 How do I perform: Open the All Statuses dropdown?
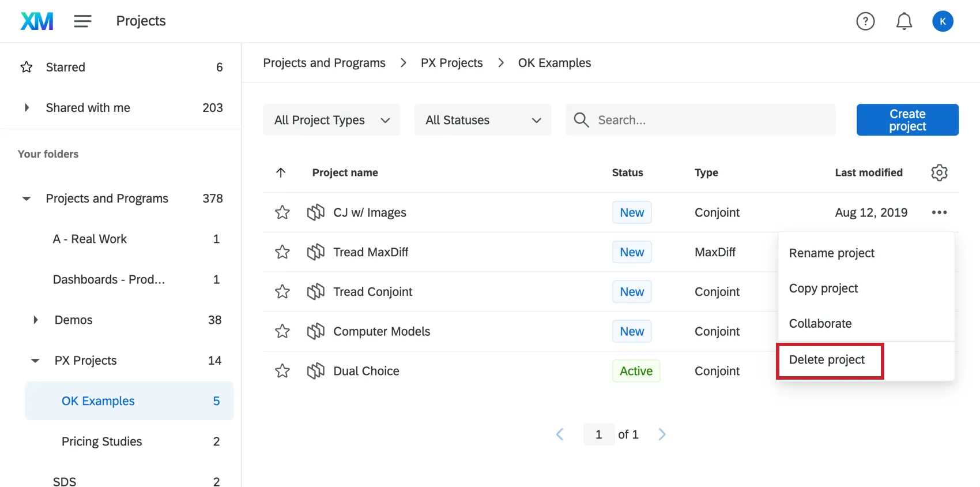point(483,120)
